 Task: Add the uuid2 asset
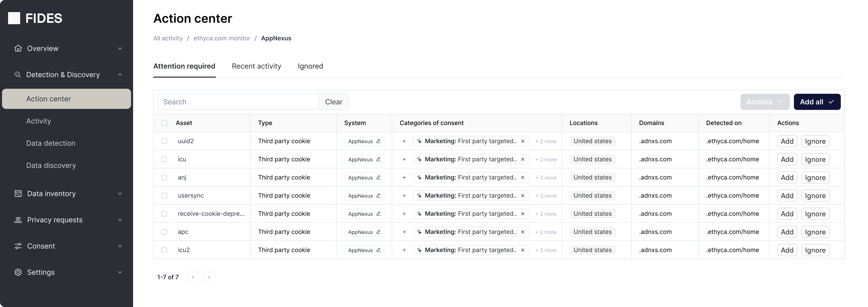tap(787, 141)
